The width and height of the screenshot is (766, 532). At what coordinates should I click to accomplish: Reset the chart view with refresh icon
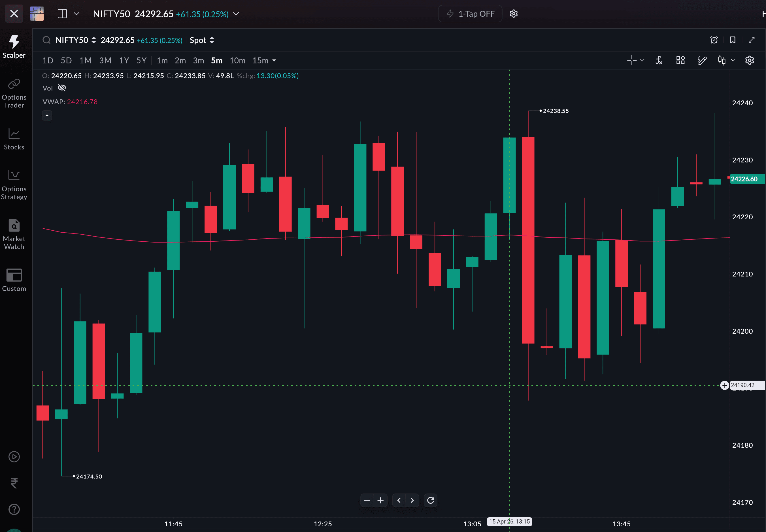pyautogui.click(x=431, y=500)
